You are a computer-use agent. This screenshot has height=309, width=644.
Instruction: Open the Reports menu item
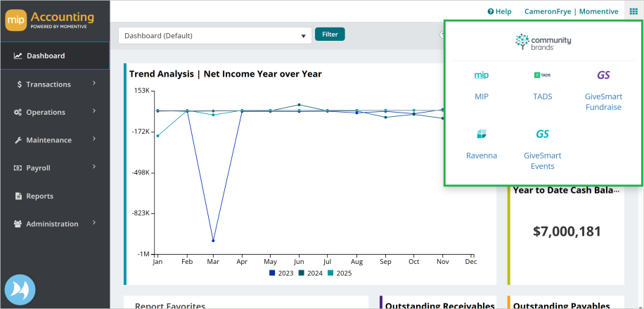tap(55, 196)
